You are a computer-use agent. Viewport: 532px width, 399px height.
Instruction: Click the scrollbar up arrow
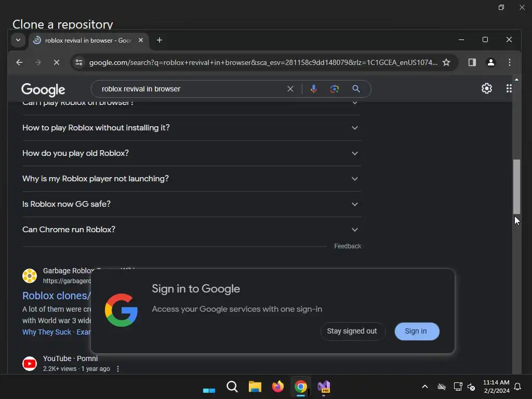[x=516, y=79]
